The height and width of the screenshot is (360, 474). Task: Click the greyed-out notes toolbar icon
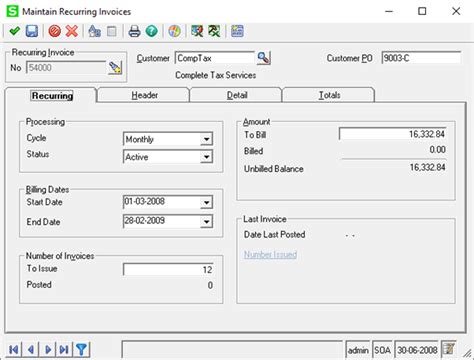click(x=112, y=31)
